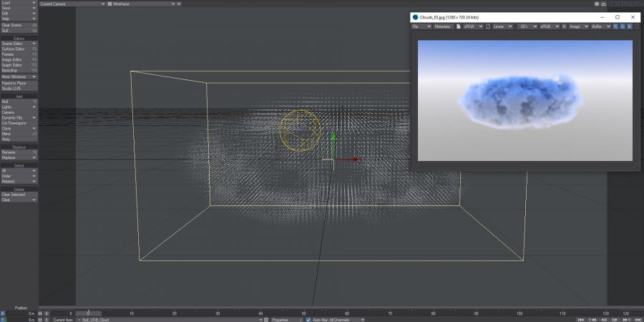
Task: Toggle the Y channel envelope E button
Action: tap(47, 319)
